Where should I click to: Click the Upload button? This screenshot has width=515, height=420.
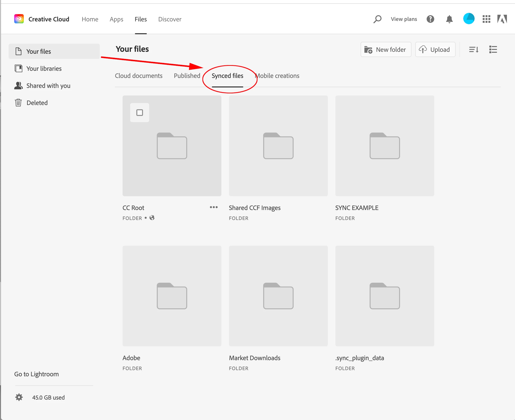coord(435,50)
